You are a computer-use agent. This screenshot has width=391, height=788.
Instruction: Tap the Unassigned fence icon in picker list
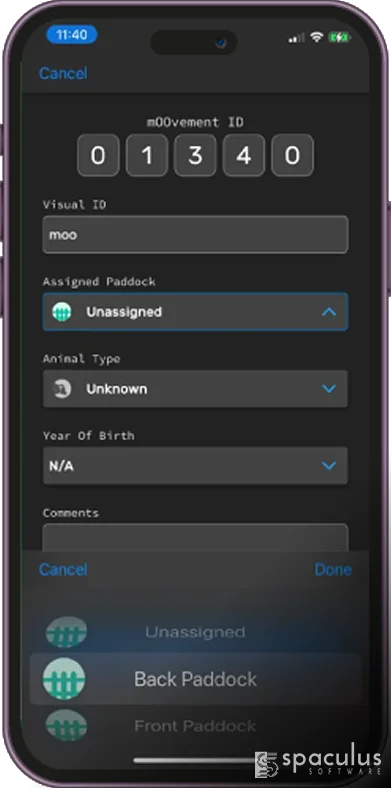click(x=66, y=632)
